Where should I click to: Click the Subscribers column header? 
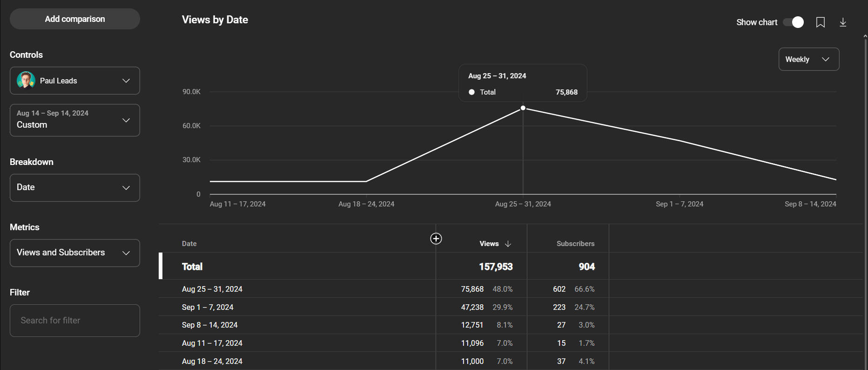point(575,244)
